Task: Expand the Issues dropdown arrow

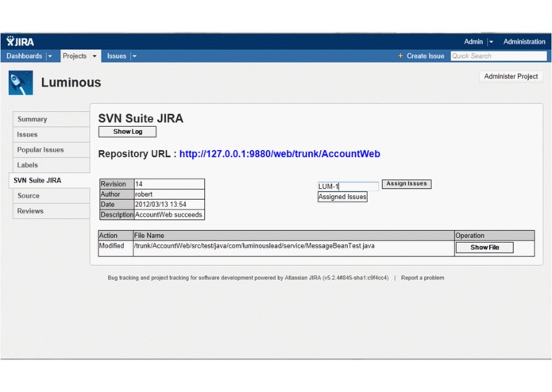Action: tap(134, 56)
